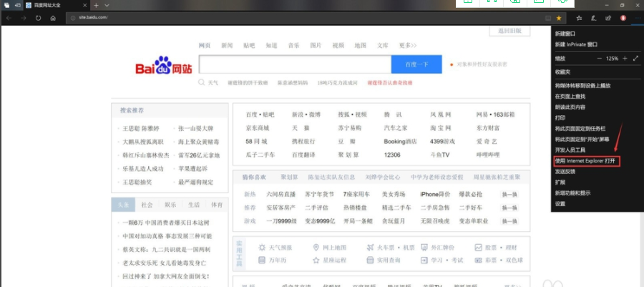Viewport: 644px width, 287px height.
Task: Open 京东商城 site link
Action: pyautogui.click(x=258, y=127)
